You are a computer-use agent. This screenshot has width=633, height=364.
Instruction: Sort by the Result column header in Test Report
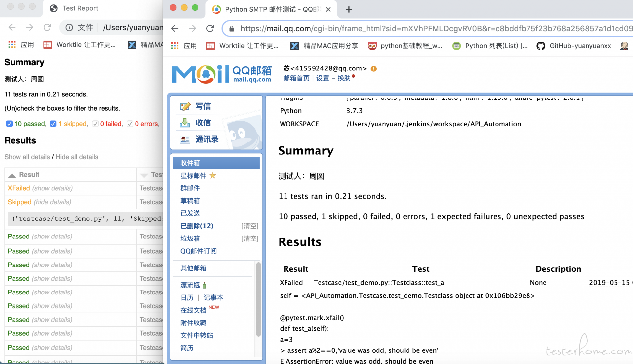pyautogui.click(x=71, y=175)
